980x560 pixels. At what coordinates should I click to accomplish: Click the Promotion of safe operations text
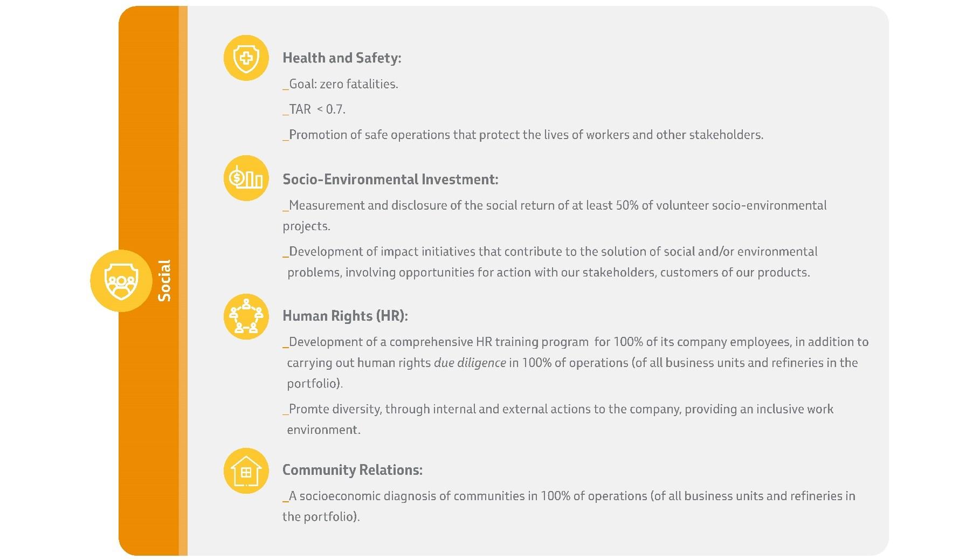pos(523,135)
